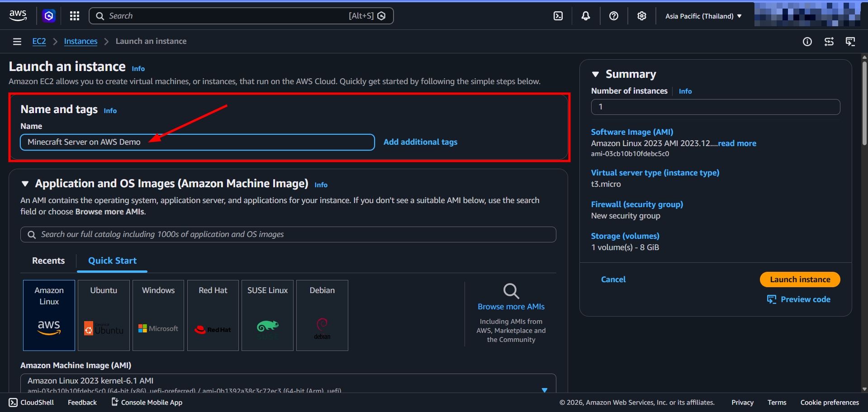The image size is (868, 412).
Task: Focus the top AWS Search bar
Action: (241, 16)
